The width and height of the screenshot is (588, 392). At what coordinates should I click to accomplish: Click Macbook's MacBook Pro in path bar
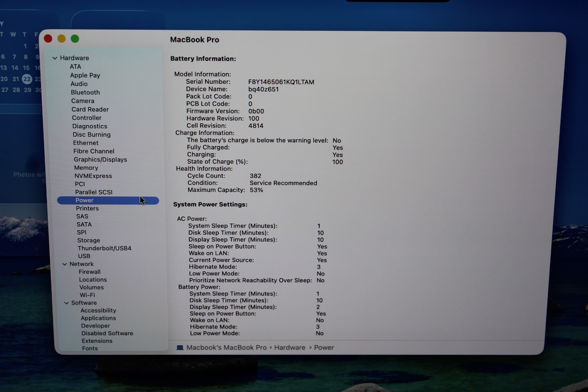click(226, 348)
